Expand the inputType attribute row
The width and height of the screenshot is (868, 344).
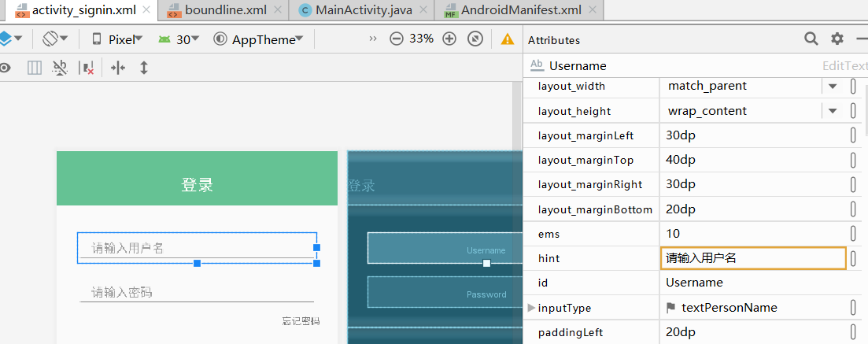coord(531,308)
